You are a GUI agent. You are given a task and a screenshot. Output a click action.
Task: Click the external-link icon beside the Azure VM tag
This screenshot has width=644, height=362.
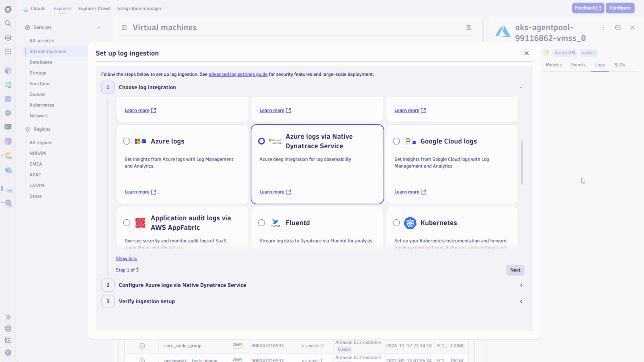pos(546,52)
